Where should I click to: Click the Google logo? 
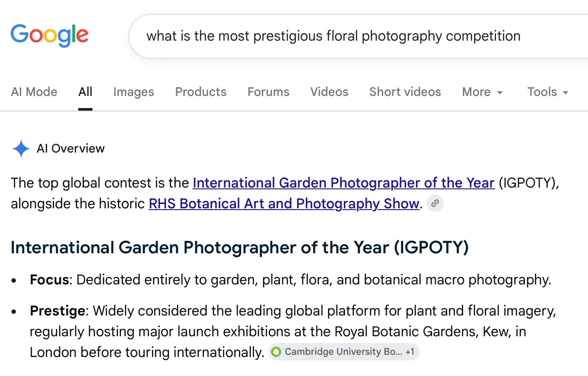pyautogui.click(x=49, y=36)
